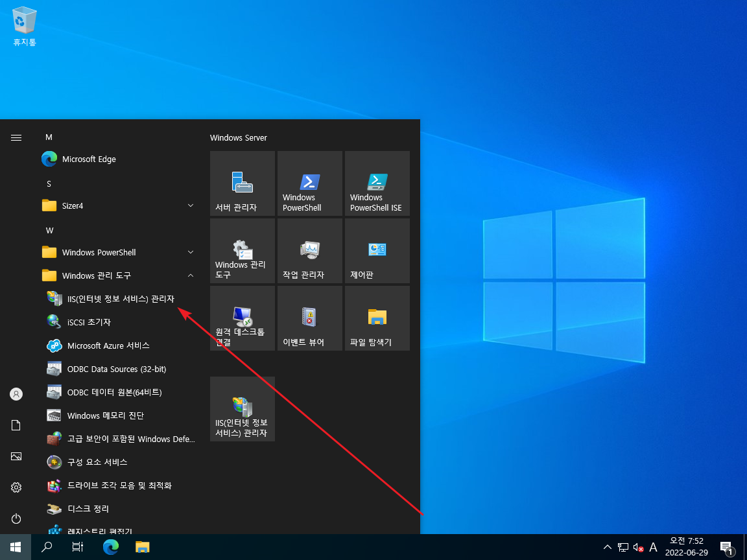The width and height of the screenshot is (747, 560).
Task: Click the letter S group header
Action: coord(49,184)
